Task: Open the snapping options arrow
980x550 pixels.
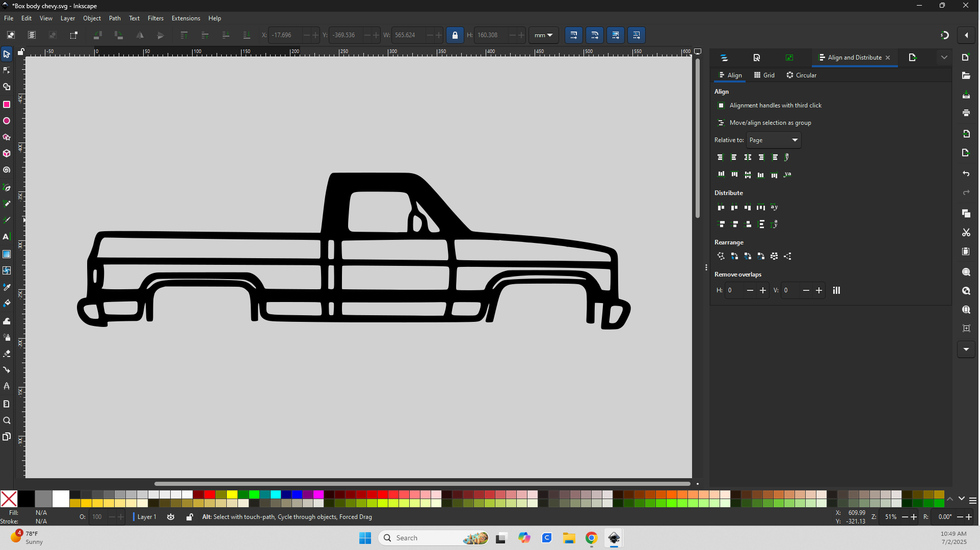Action: coord(966,35)
